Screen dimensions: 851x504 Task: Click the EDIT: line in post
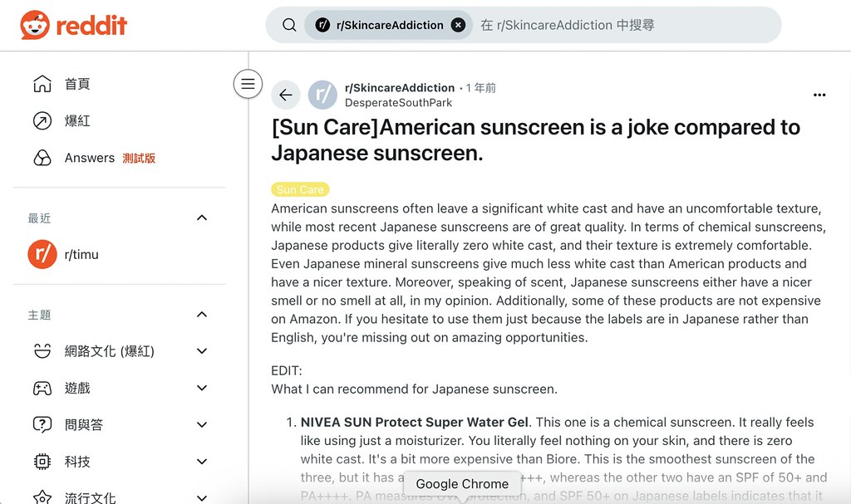(287, 370)
